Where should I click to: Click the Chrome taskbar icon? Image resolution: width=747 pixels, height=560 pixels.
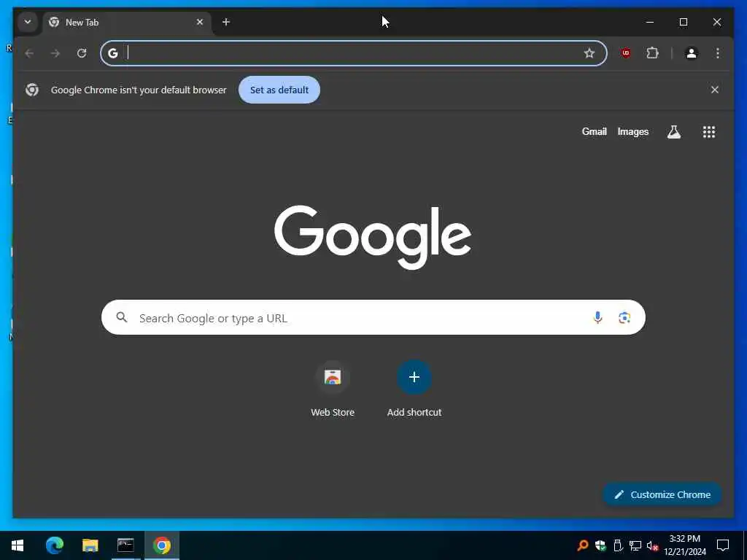click(162, 545)
